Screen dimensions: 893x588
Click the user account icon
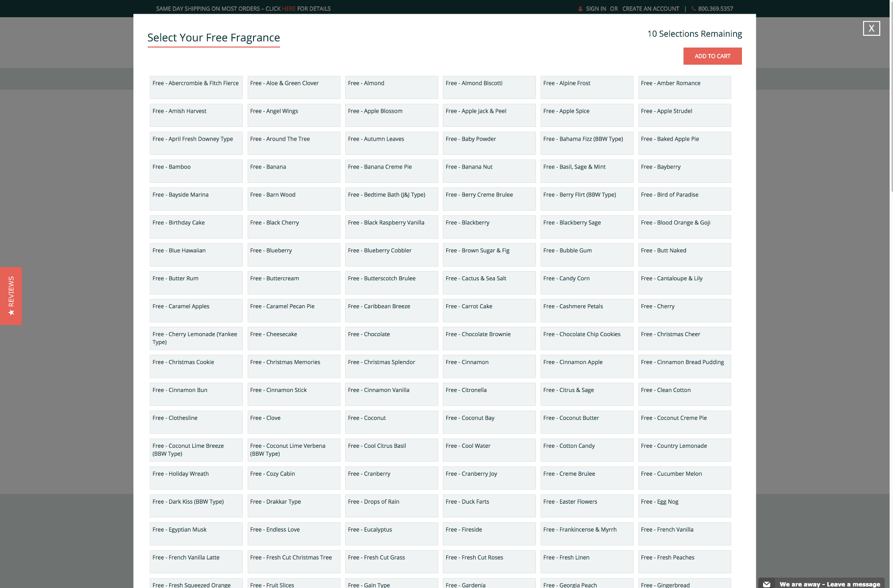580,9
